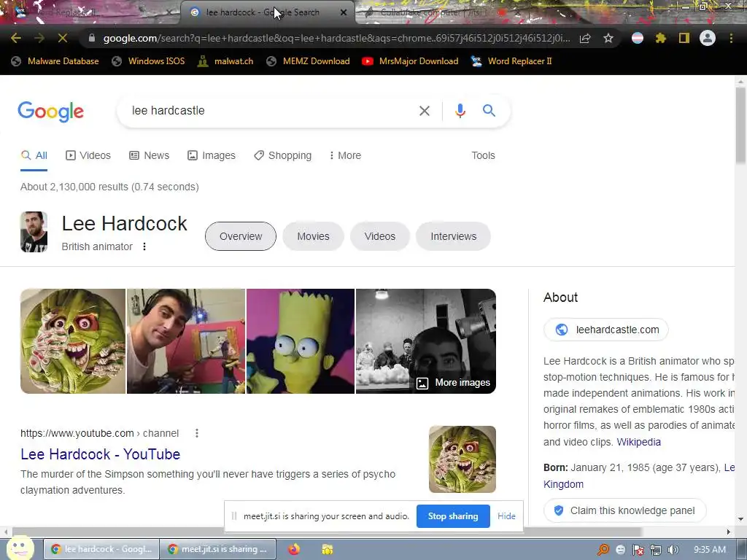Viewport: 747px width, 560px height.
Task: Select the Overview chip
Action: 241,236
